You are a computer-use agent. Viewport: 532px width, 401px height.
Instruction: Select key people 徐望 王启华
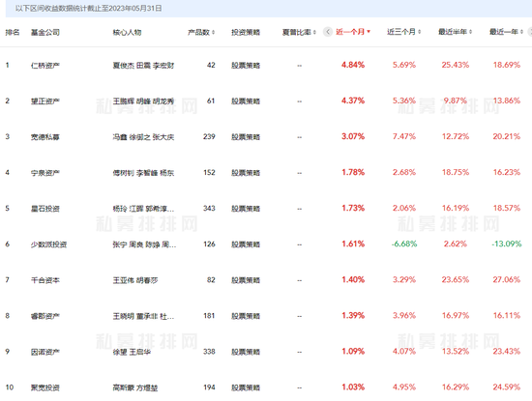click(132, 352)
